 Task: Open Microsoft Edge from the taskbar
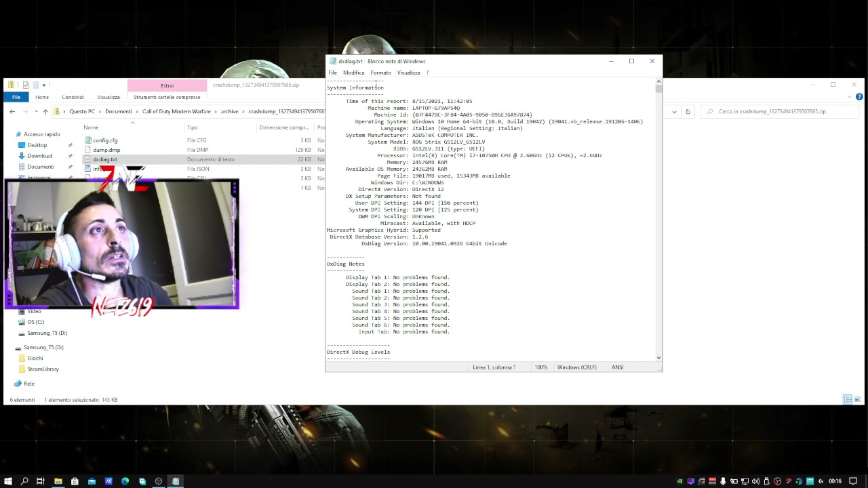pos(125,481)
